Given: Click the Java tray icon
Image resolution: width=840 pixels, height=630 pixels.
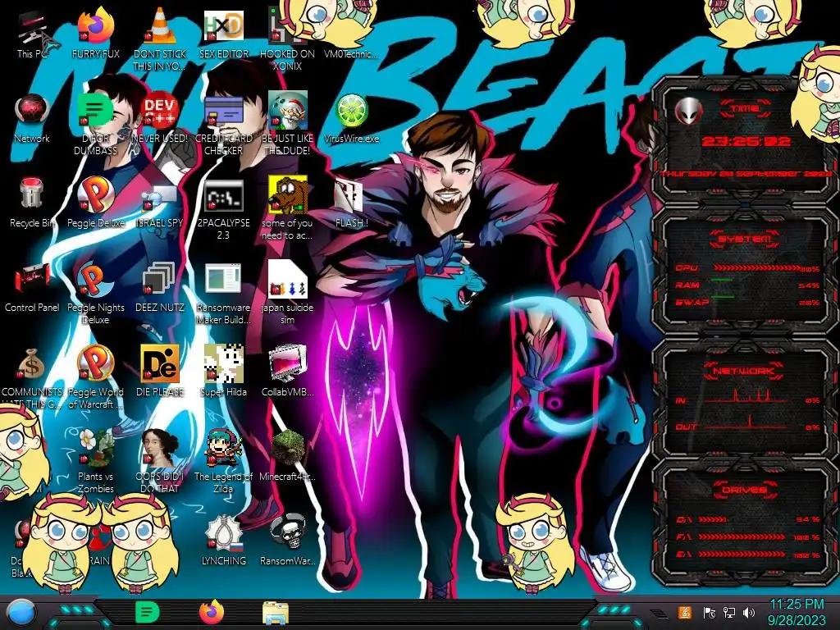Looking at the screenshot, I should coord(685,612).
